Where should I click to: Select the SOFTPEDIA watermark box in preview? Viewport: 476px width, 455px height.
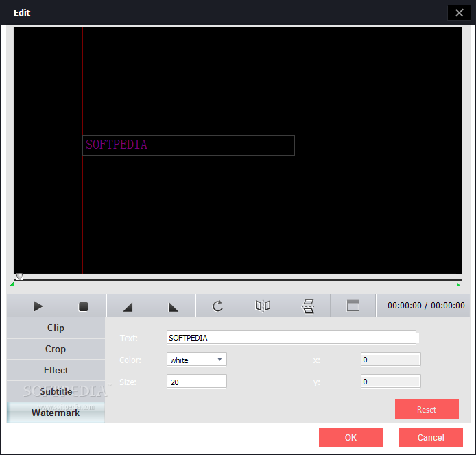point(188,145)
